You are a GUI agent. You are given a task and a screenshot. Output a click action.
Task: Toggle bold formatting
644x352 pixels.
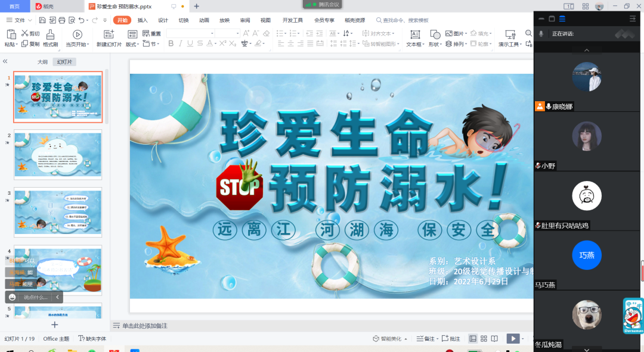point(171,42)
